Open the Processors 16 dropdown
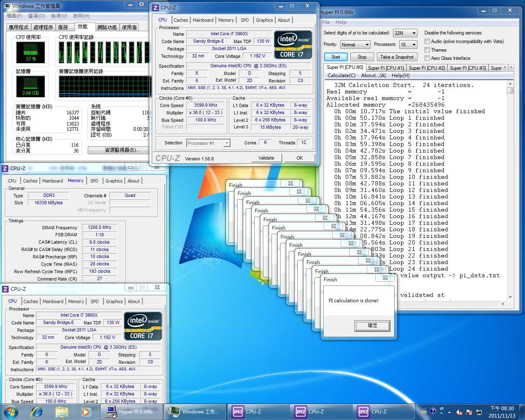This screenshot has height=420, width=525. click(x=409, y=45)
